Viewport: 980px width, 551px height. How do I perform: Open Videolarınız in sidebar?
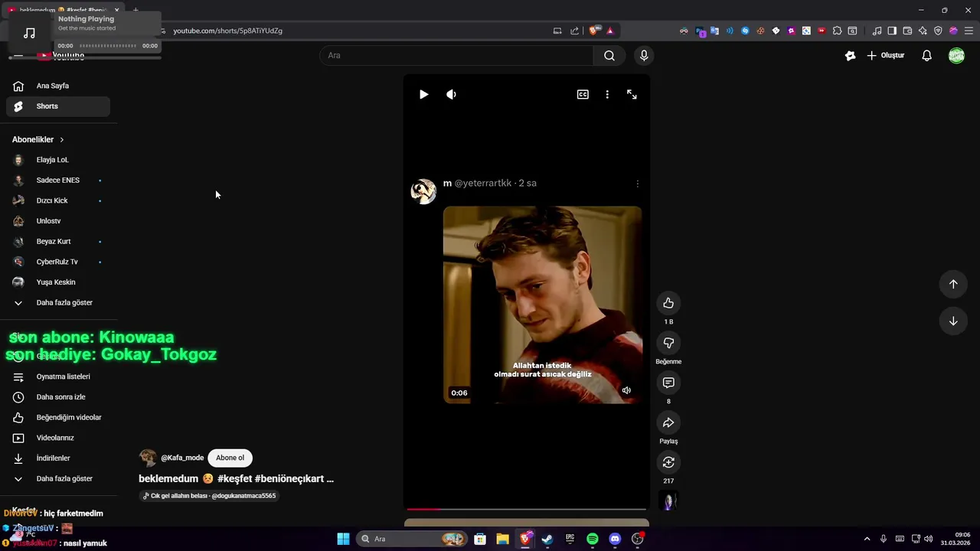tap(58, 438)
